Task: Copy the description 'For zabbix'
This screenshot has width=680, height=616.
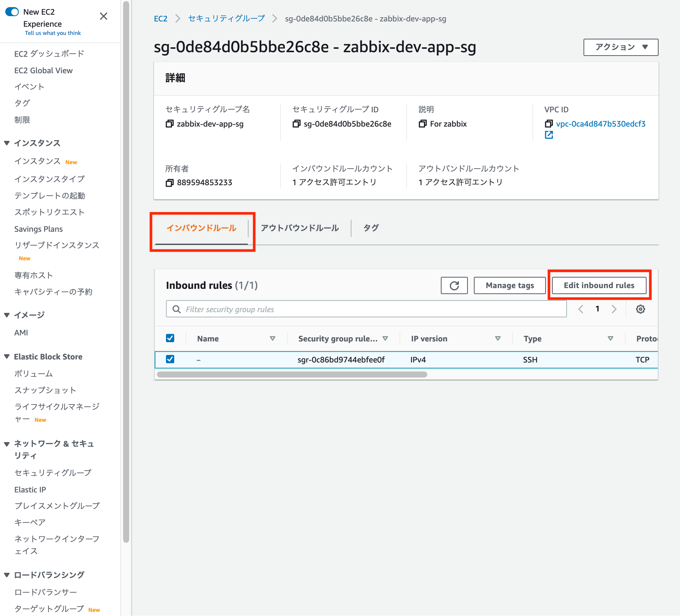Action: pos(423,124)
